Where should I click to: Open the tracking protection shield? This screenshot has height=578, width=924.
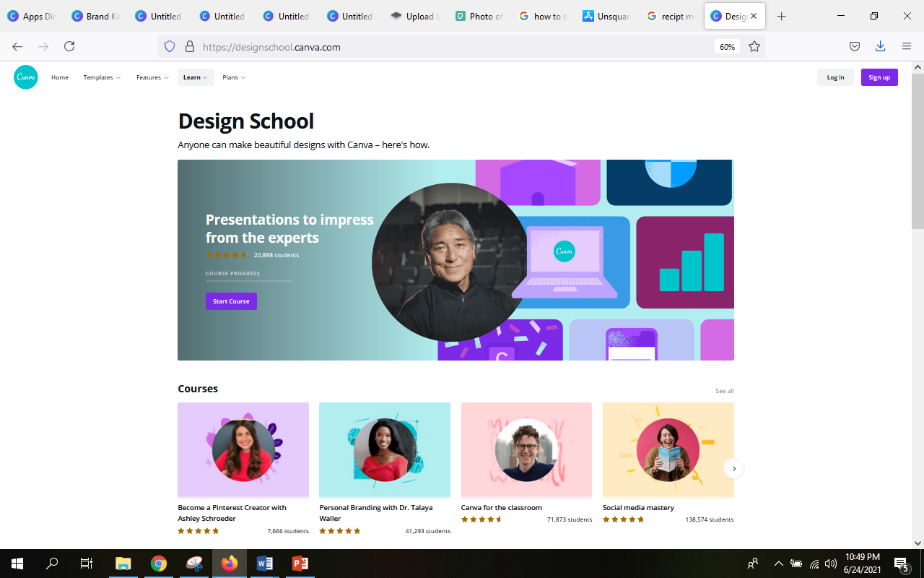[170, 47]
